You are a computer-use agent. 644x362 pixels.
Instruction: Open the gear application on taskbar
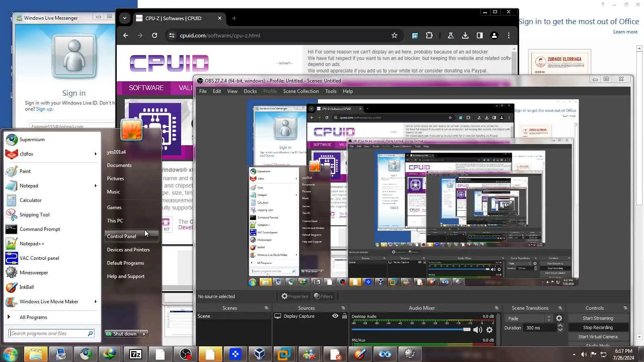[x=409, y=354]
